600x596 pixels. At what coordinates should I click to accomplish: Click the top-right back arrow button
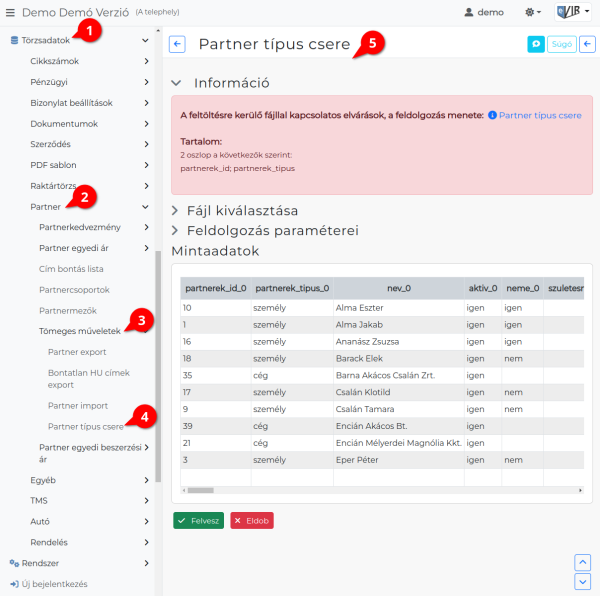[x=587, y=44]
